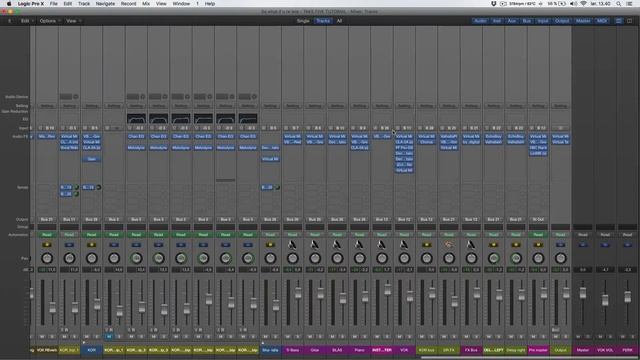Mute the S-Bass channel
This screenshot has width=640, height=360.
click(288, 337)
